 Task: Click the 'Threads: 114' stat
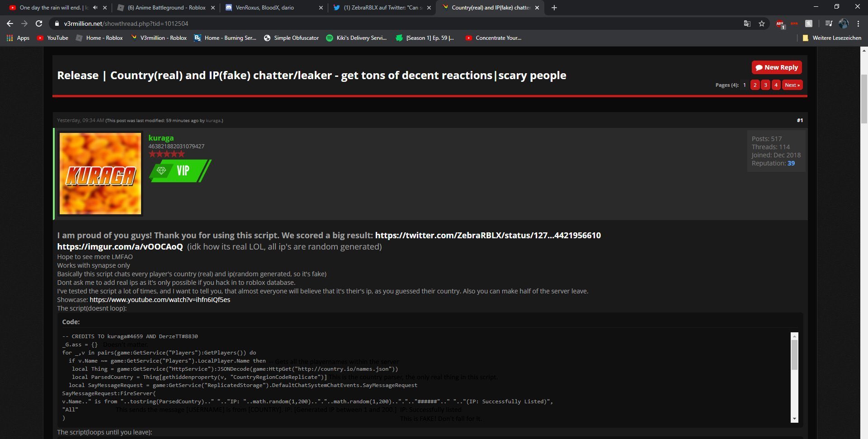(771, 147)
